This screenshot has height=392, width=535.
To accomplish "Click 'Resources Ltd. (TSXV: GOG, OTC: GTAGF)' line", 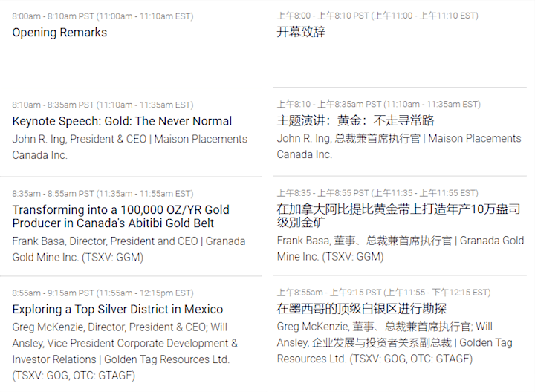I will point(374,359).
